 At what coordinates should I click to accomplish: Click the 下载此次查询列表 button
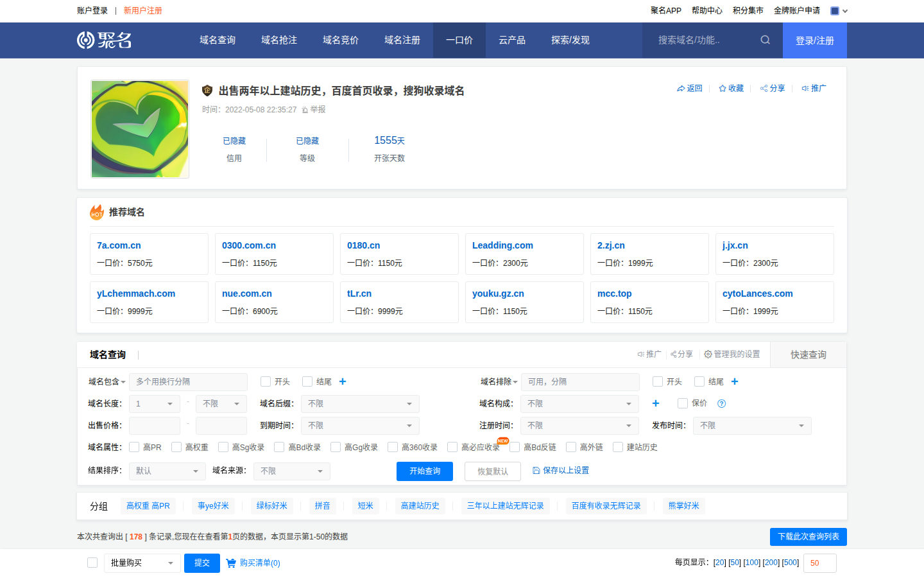[x=809, y=537]
